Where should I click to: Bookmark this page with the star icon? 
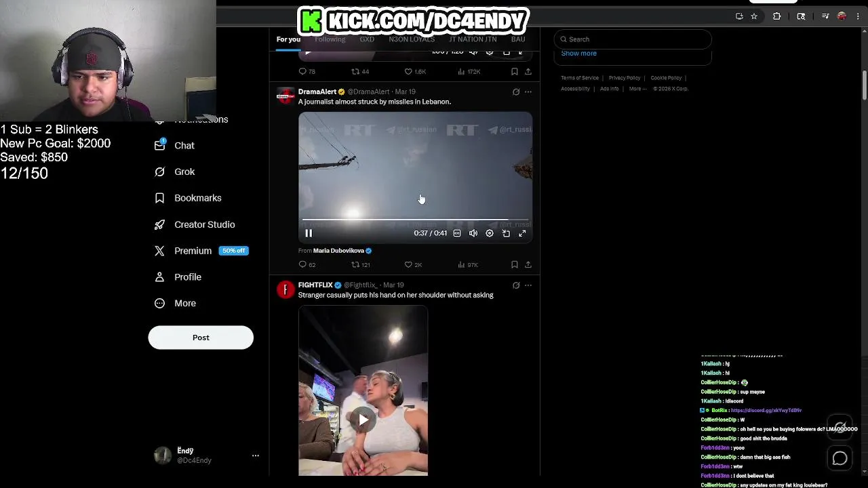[754, 16]
